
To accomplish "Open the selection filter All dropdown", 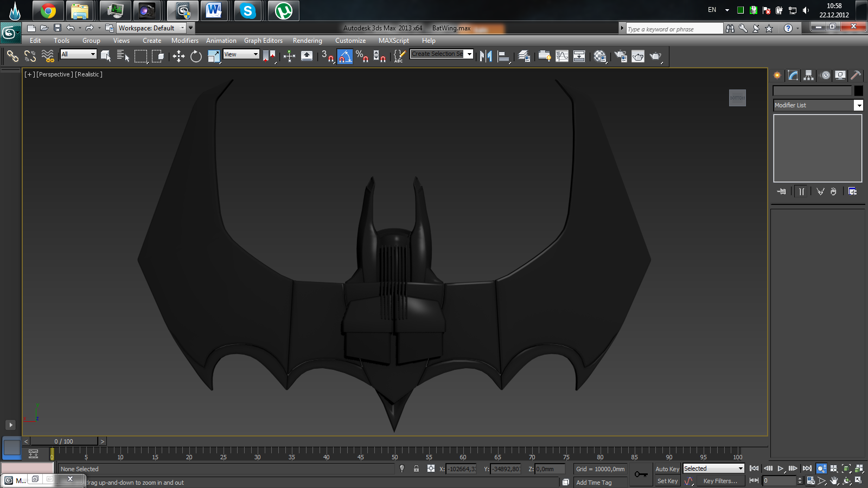I will pos(78,54).
